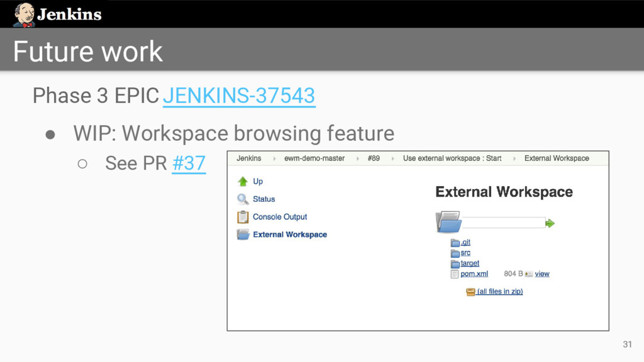The height and width of the screenshot is (362, 644).
Task: Click ewm-demo-master breadcrumb
Action: (314, 158)
